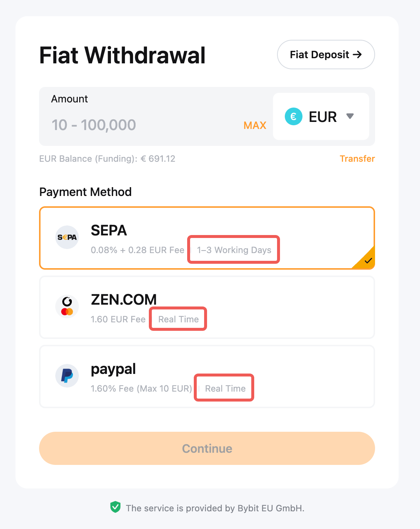This screenshot has height=529, width=420.
Task: Click the arrow in Fiat Deposit button
Action: 357,55
